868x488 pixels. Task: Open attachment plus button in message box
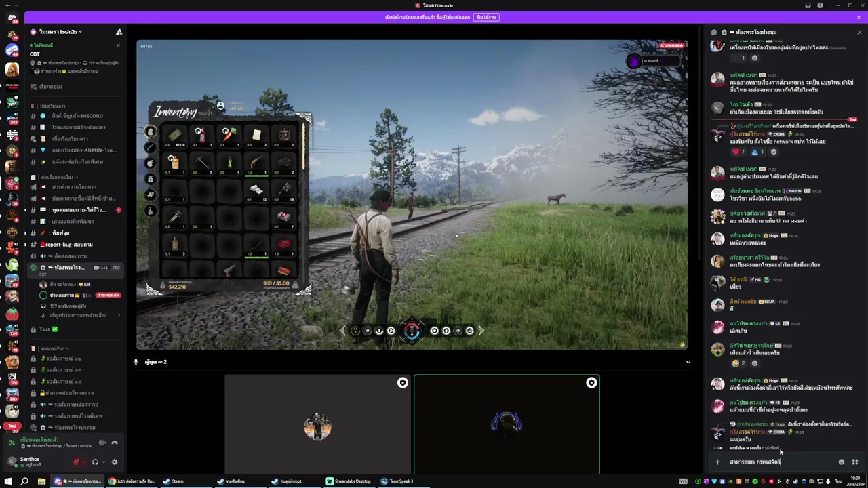(717, 462)
